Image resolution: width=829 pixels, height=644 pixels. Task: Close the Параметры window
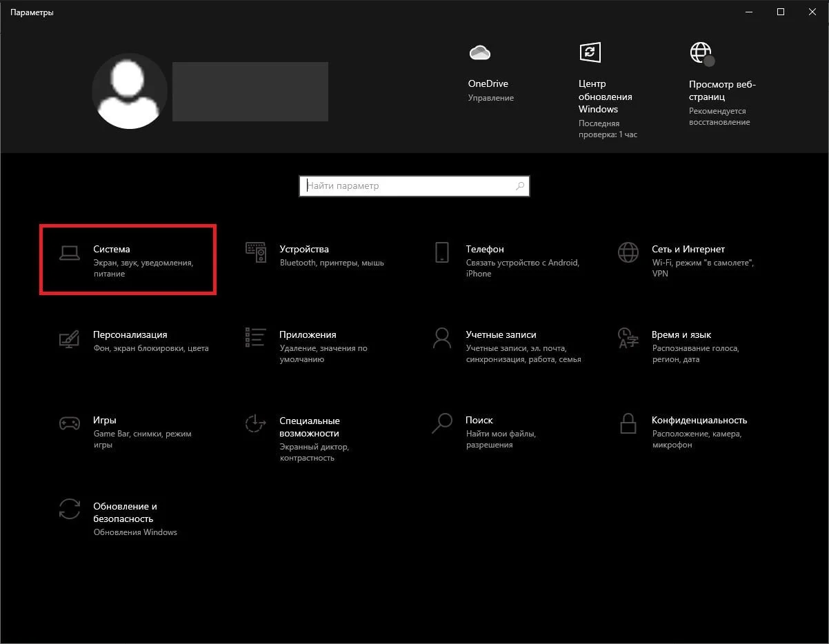point(812,12)
